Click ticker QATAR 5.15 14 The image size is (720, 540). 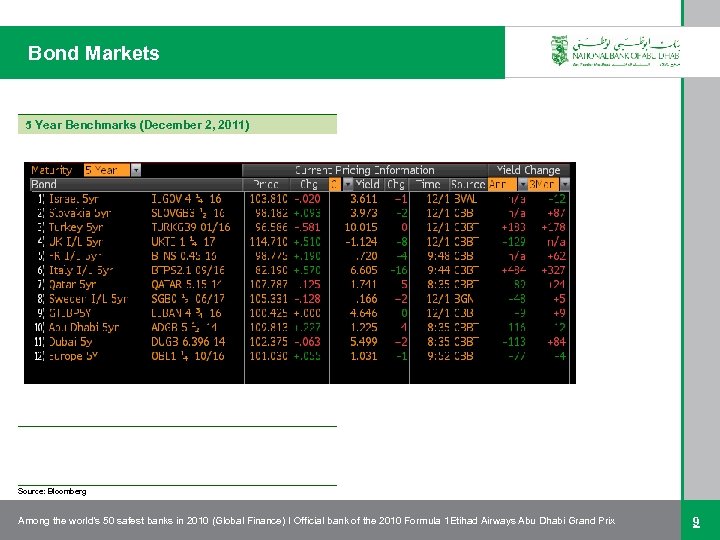187,284
